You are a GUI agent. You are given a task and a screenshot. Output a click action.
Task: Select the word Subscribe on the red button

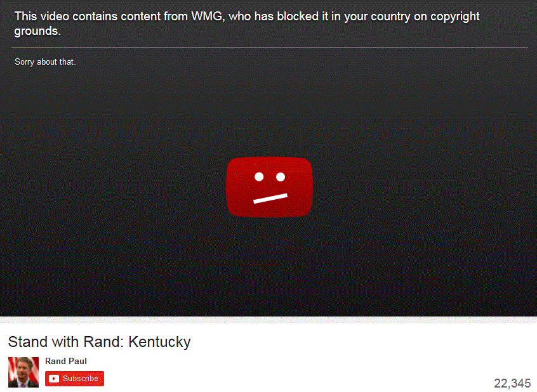81,378
